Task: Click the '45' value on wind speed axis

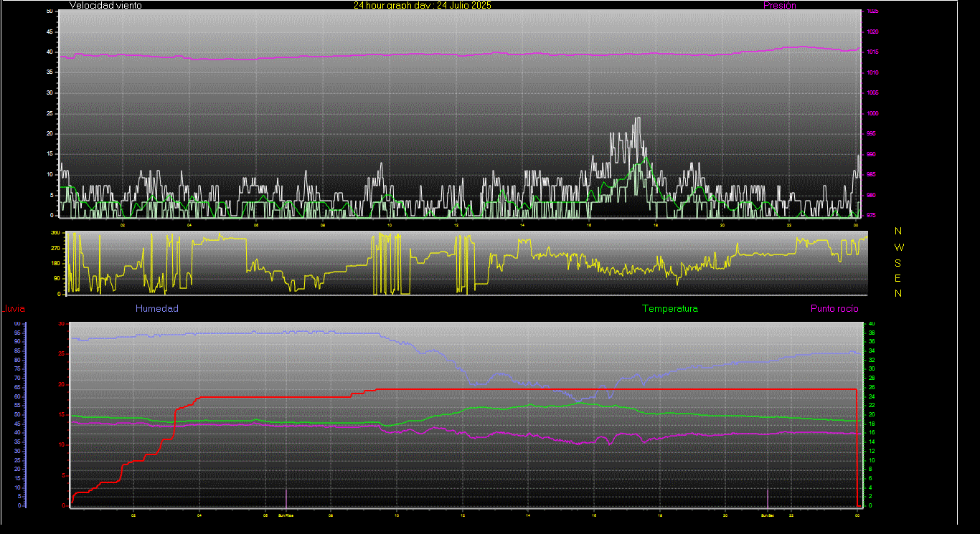Action: pyautogui.click(x=50, y=32)
